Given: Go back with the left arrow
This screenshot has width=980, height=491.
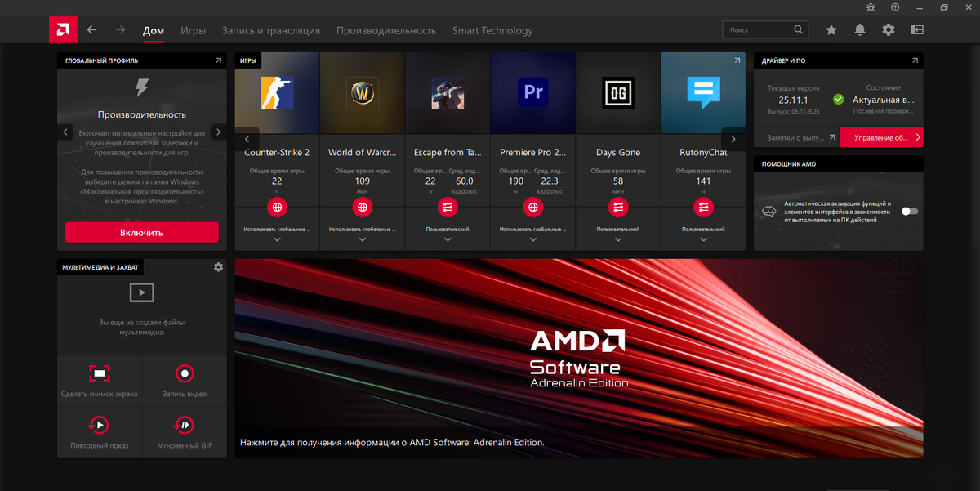Looking at the screenshot, I should point(91,30).
